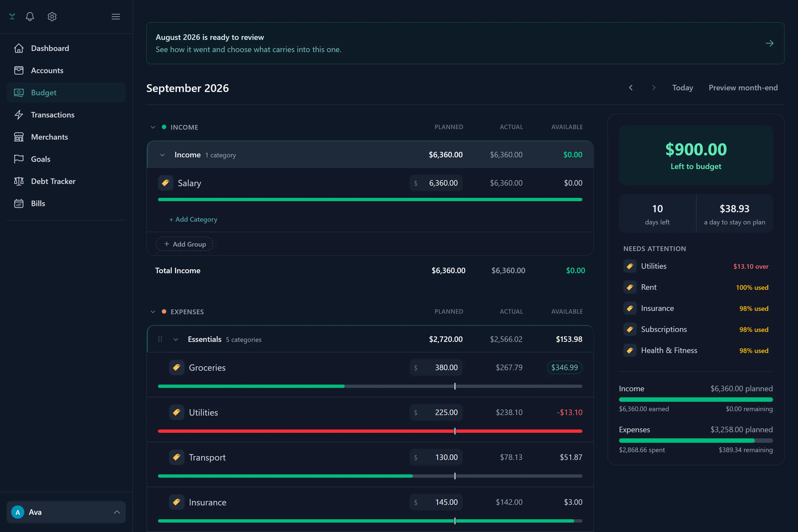Collapse the Essentials group
798x532 pixels.
point(175,339)
